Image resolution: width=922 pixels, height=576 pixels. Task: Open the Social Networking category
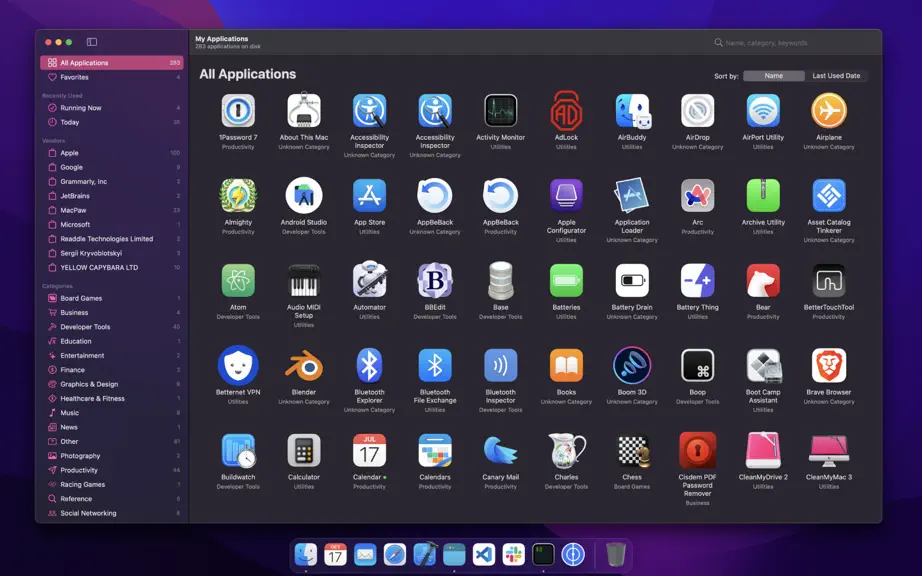tap(112, 513)
